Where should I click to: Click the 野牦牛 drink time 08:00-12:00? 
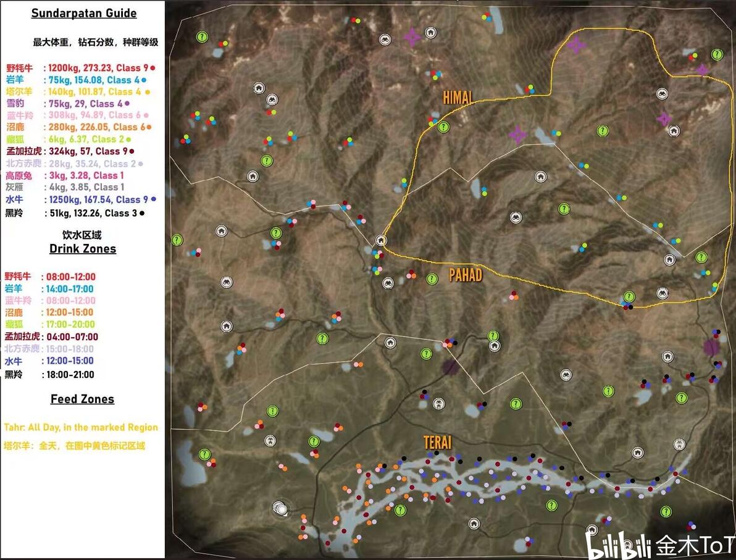[71, 277]
